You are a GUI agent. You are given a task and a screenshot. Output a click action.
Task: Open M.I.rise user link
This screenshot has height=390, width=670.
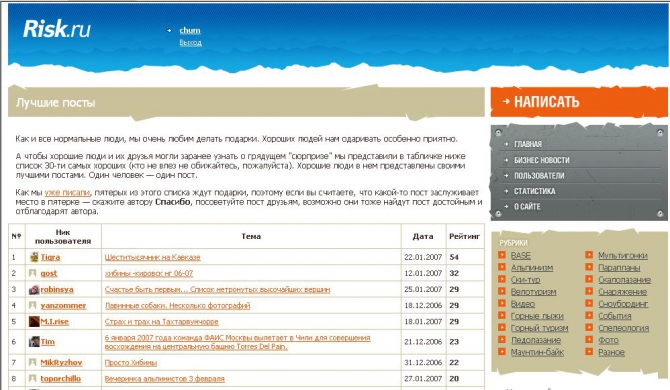pyautogui.click(x=54, y=321)
